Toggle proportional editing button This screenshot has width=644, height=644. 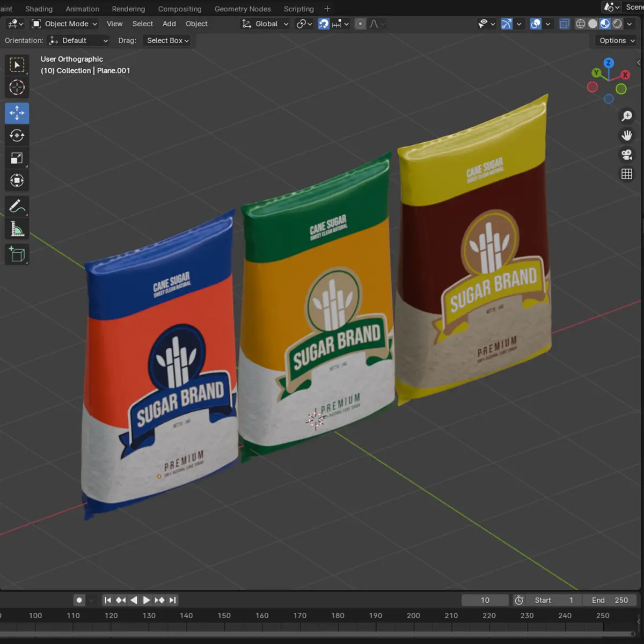pyautogui.click(x=360, y=24)
